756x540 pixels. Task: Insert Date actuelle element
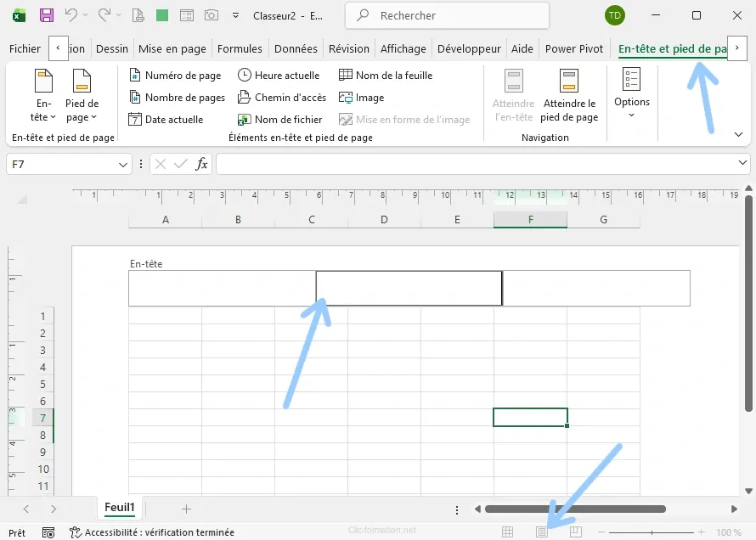[166, 120]
